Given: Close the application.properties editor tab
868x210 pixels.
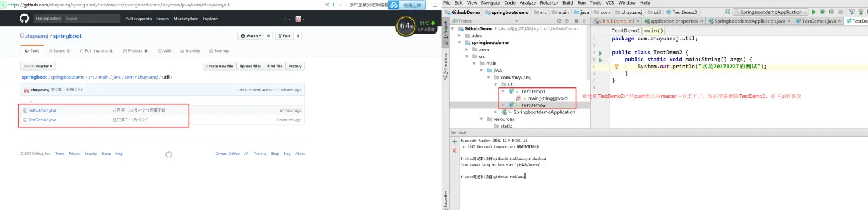Looking at the screenshot, I should click(x=702, y=21).
